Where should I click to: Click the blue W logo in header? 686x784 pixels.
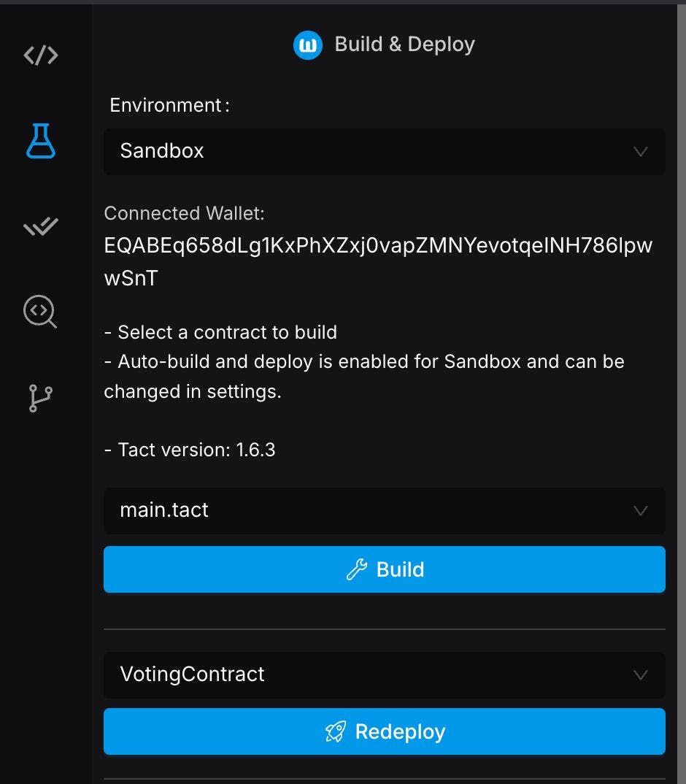(308, 45)
